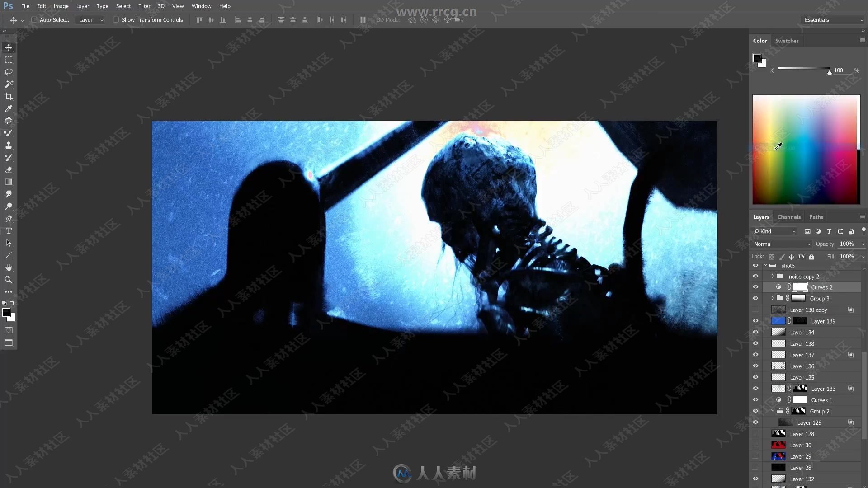Select the Lasso tool

pyautogui.click(x=8, y=71)
